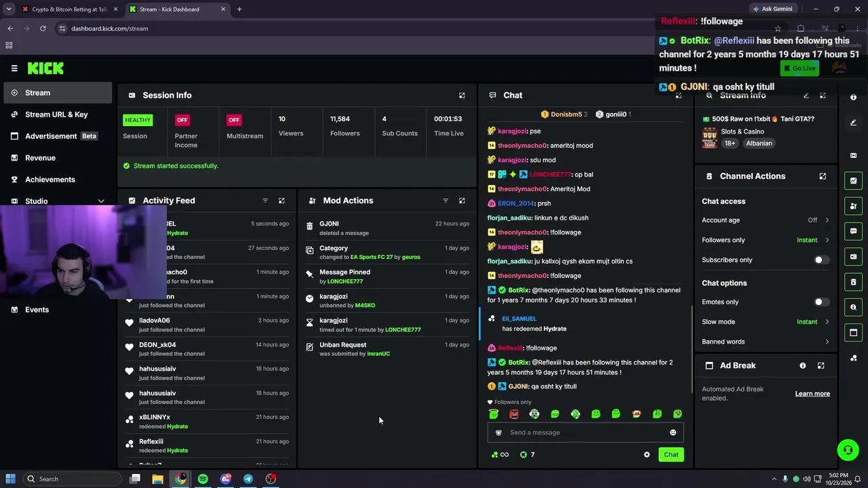Expand the Channel Actions panel
The width and height of the screenshot is (868, 488).
point(823,176)
